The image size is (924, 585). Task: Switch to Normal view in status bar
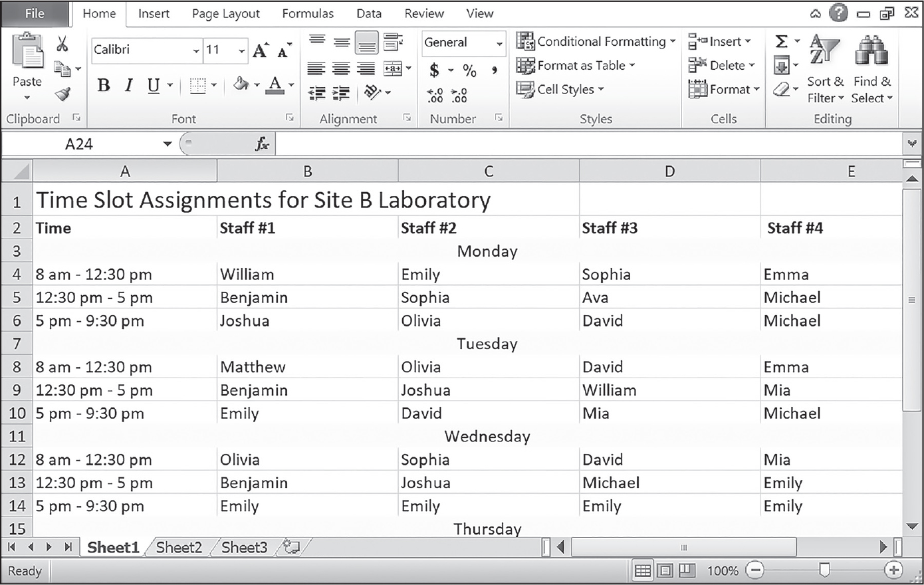643,570
